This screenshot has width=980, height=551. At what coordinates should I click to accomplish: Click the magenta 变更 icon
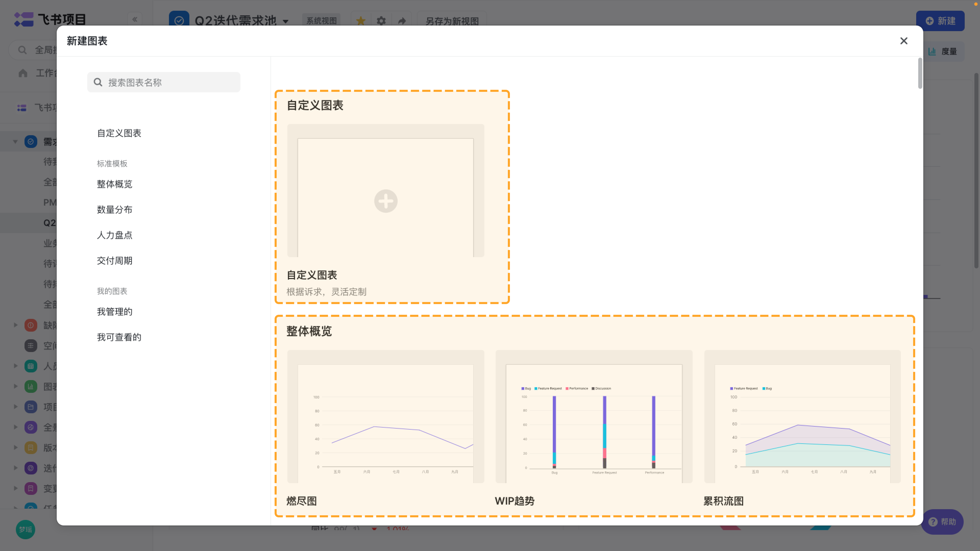[x=31, y=488]
